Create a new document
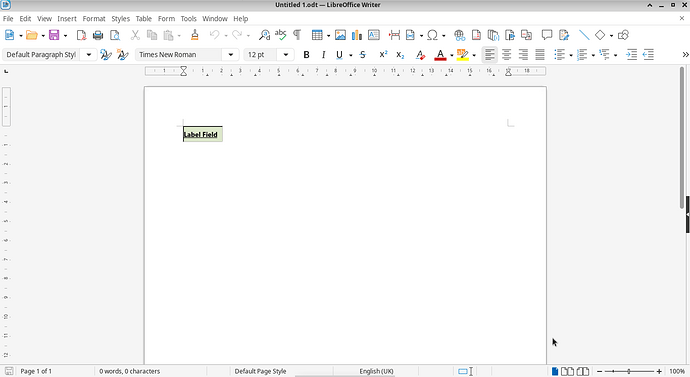 [x=9, y=35]
